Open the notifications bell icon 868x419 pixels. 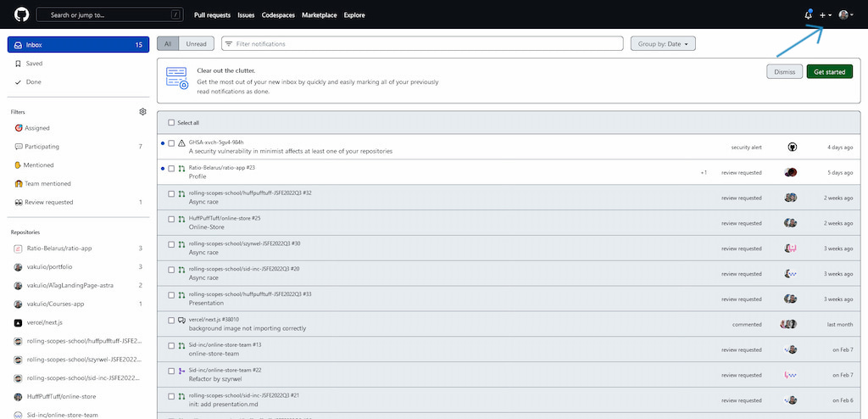pyautogui.click(x=808, y=15)
